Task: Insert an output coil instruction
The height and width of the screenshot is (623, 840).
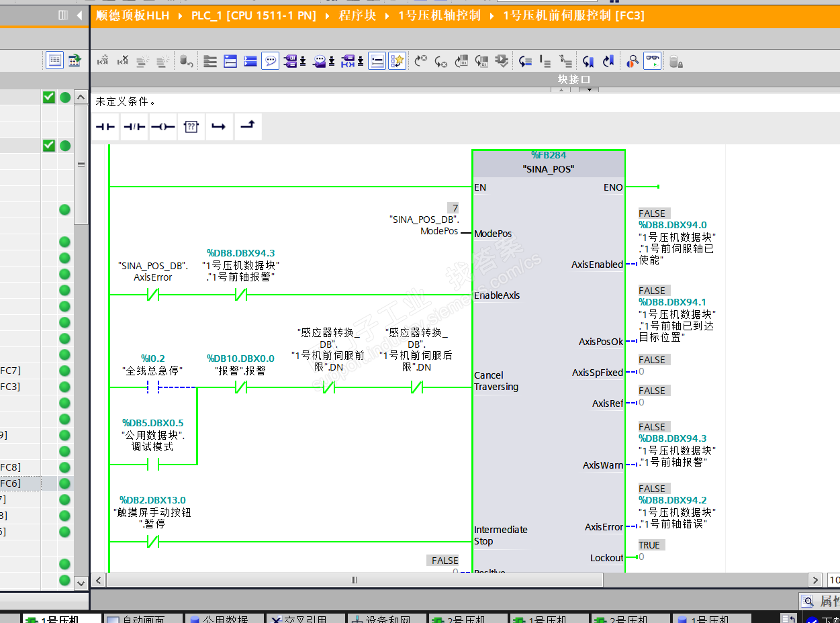Action: pyautogui.click(x=162, y=127)
